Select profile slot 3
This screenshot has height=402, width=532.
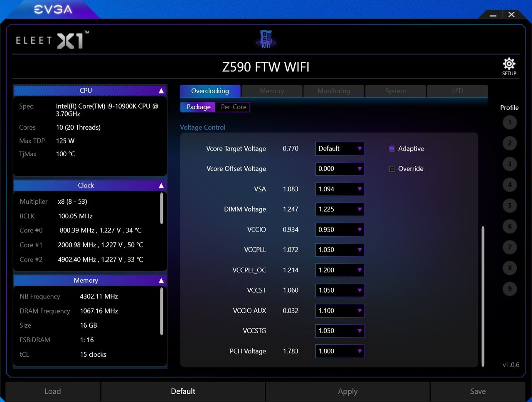tap(510, 164)
